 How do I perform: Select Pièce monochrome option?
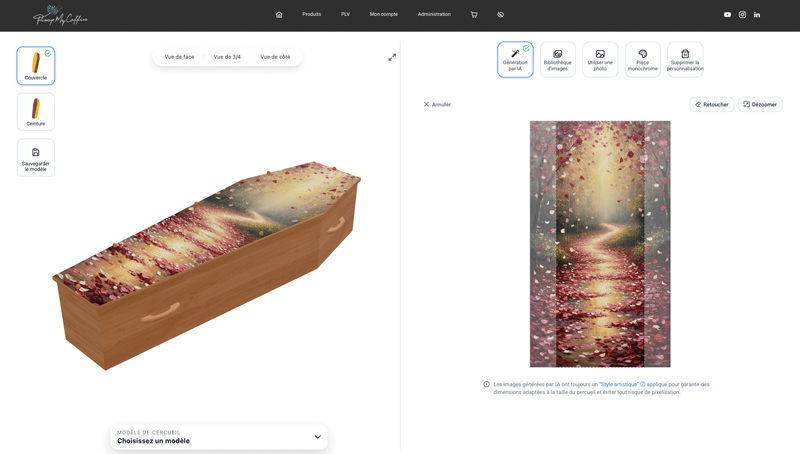click(x=643, y=60)
